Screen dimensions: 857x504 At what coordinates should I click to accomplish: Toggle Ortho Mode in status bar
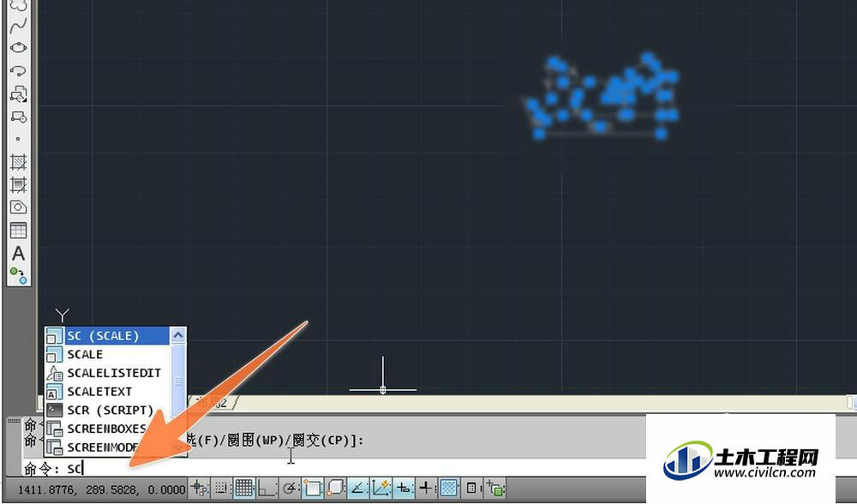tap(267, 488)
